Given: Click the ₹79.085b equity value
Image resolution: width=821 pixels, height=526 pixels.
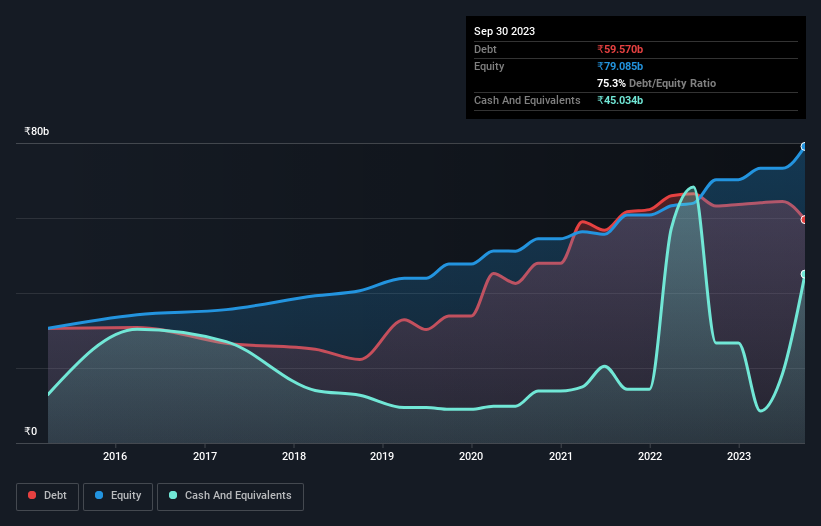Looking at the screenshot, I should click(620, 66).
